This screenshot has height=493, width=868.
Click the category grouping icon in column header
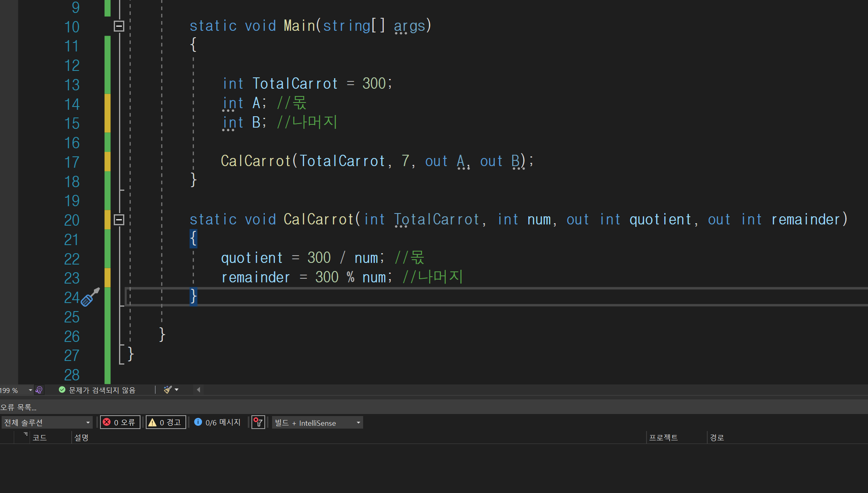pyautogui.click(x=26, y=434)
